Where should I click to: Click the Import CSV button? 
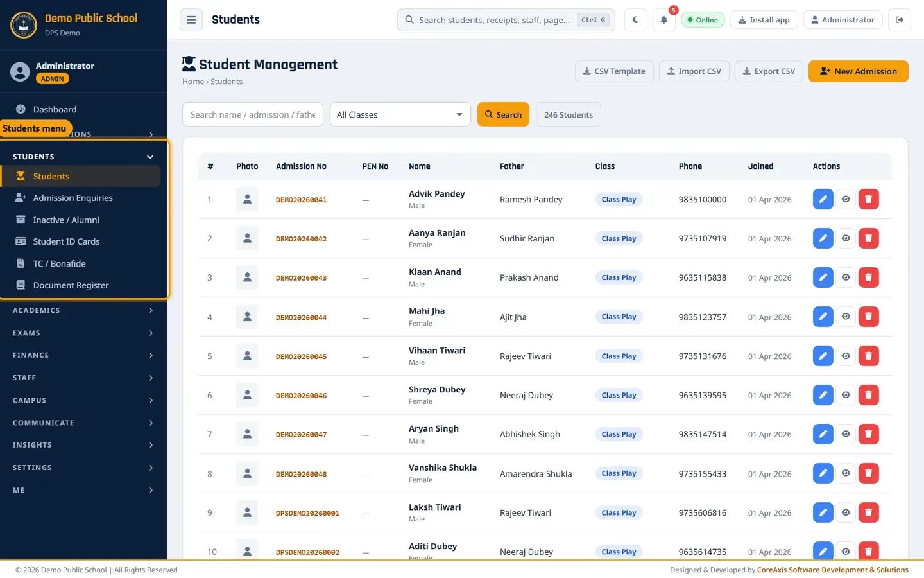694,71
